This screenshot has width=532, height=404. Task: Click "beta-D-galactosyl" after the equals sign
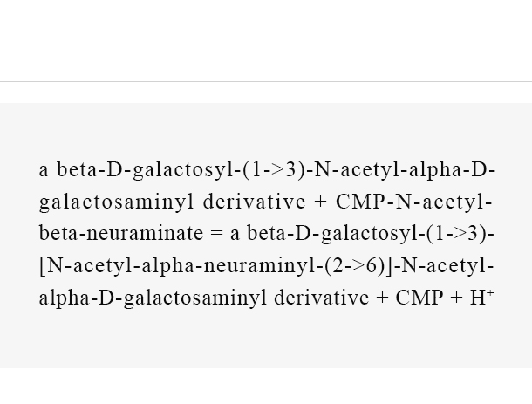coord(335,233)
